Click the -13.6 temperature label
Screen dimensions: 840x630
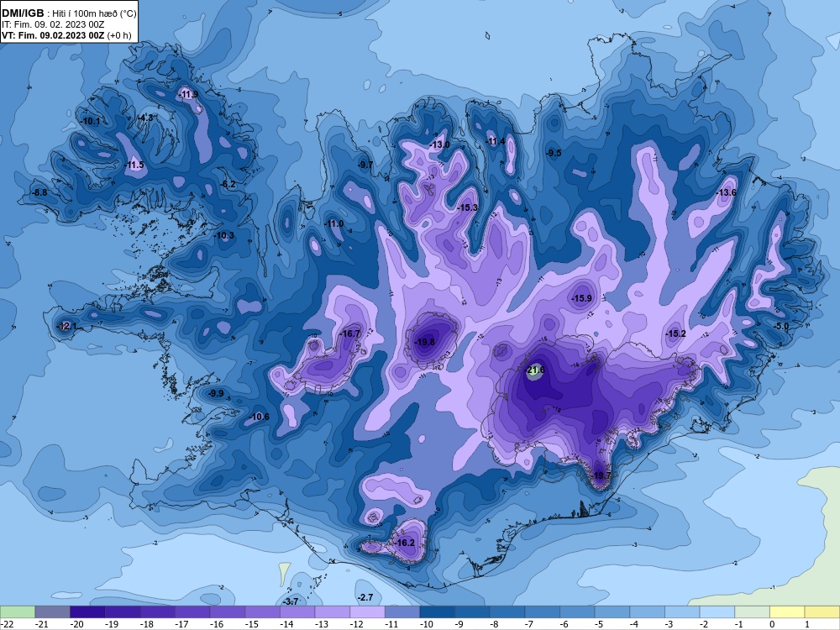727,193
